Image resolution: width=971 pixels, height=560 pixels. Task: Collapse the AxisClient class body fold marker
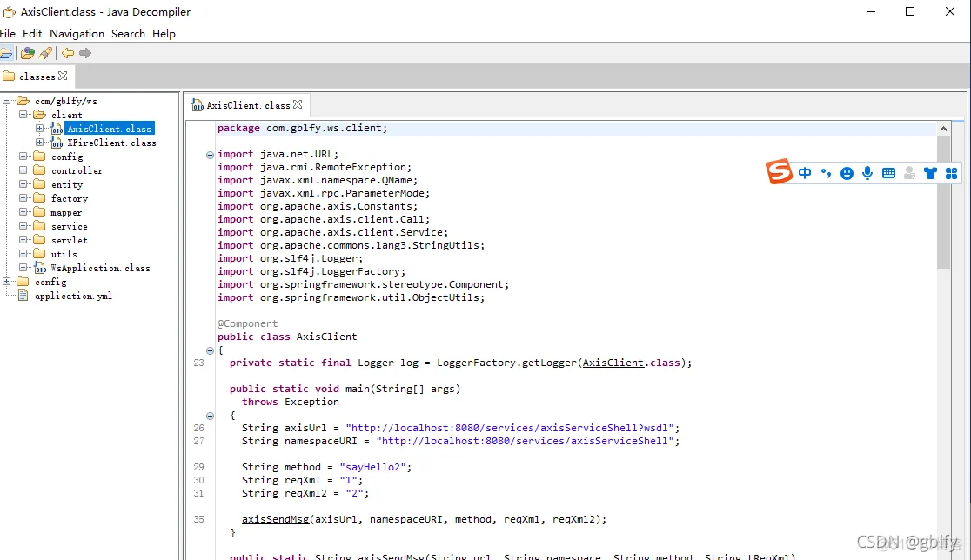pyautogui.click(x=210, y=350)
